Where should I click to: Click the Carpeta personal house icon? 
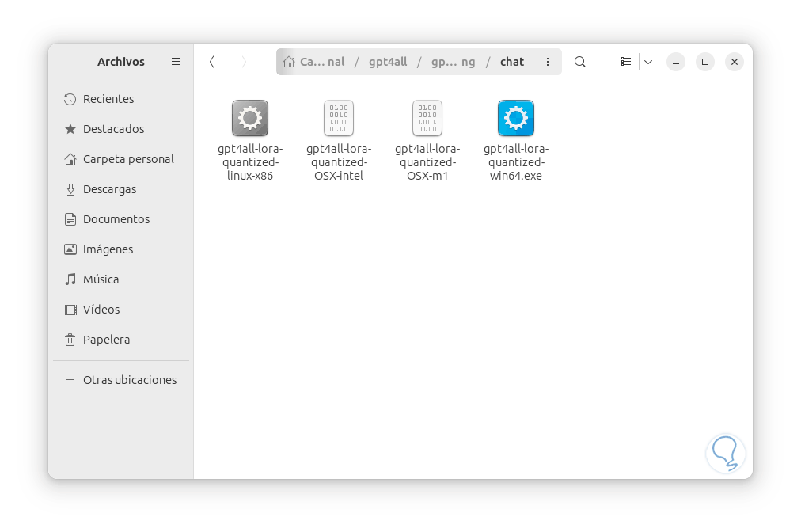[70, 159]
